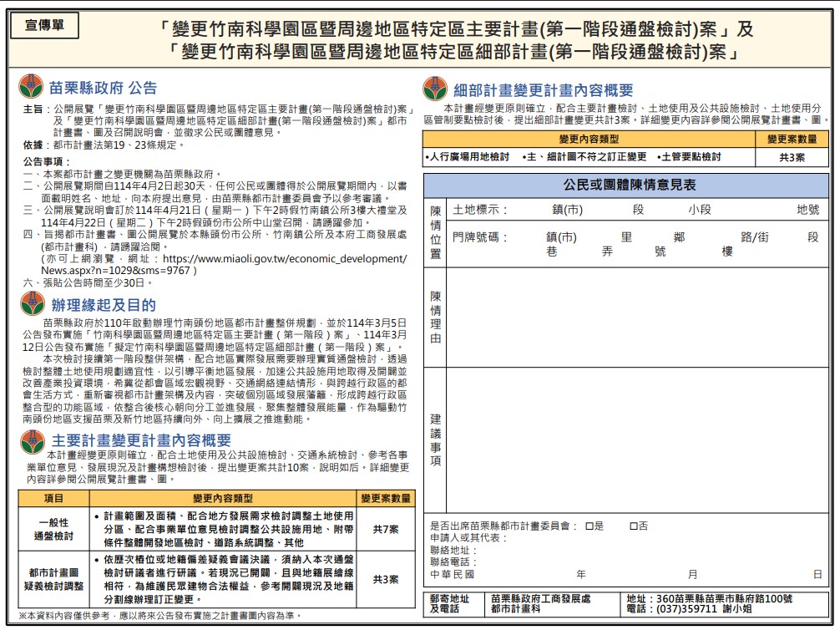Select the logo beside 主要計畫變更計畫內容概要

(x=33, y=440)
